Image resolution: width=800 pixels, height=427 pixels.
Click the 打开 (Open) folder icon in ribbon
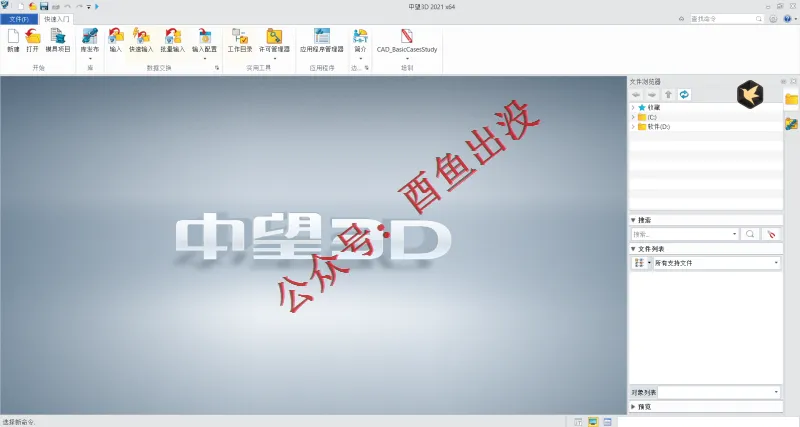(x=33, y=37)
